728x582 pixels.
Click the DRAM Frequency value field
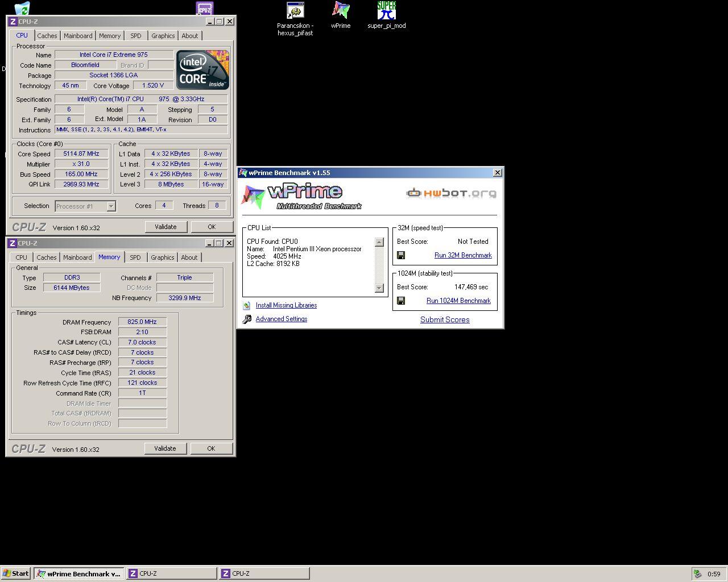coord(142,322)
